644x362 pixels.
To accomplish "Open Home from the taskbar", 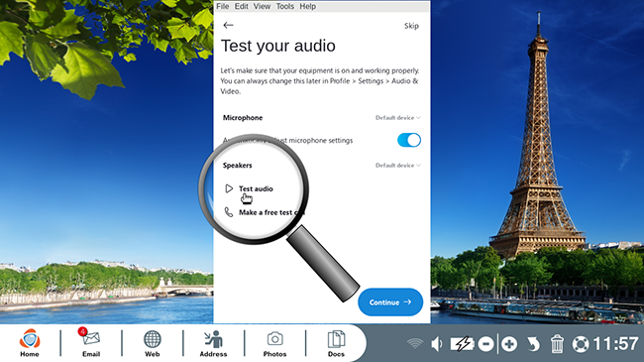I will pos(30,343).
